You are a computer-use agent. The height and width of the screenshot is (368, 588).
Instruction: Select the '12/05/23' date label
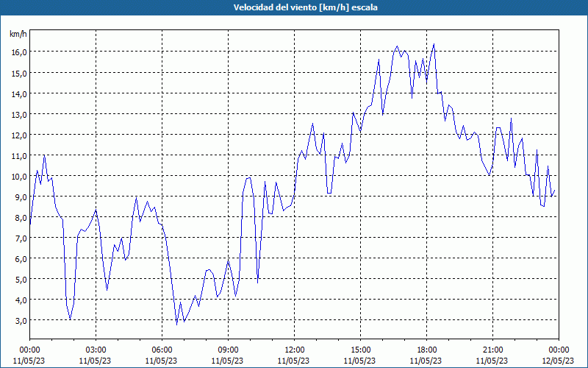pos(558,361)
